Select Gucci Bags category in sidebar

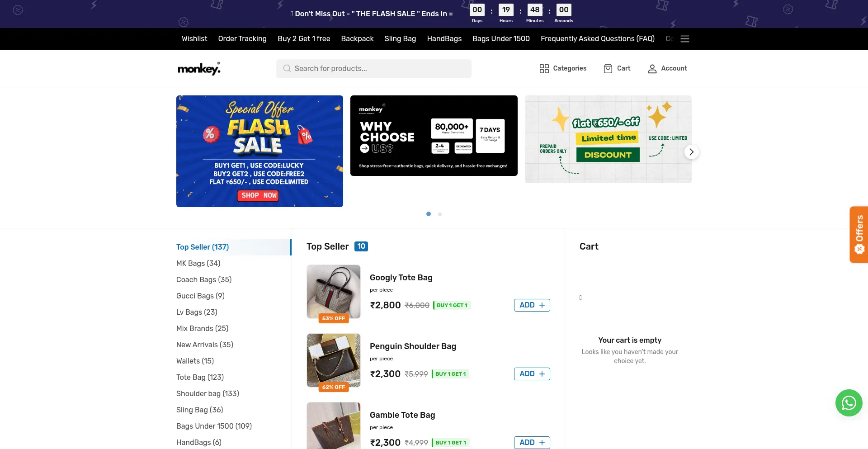[200, 296]
